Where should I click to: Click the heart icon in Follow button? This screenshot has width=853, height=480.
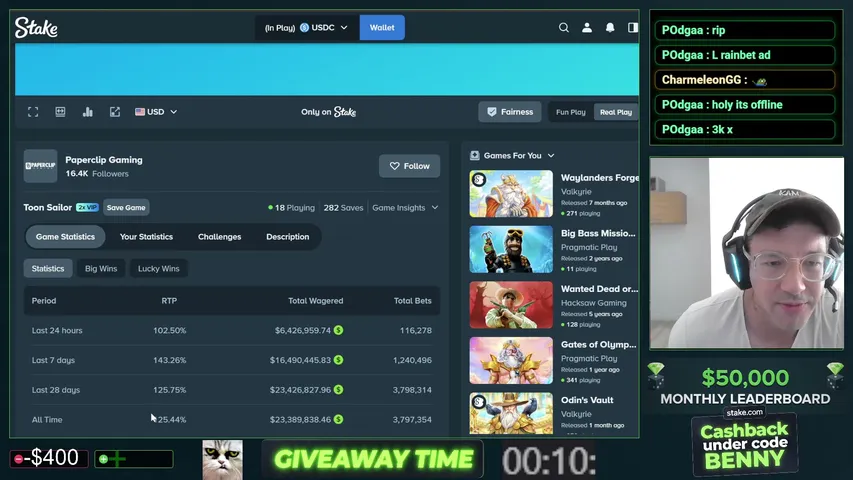pos(395,166)
